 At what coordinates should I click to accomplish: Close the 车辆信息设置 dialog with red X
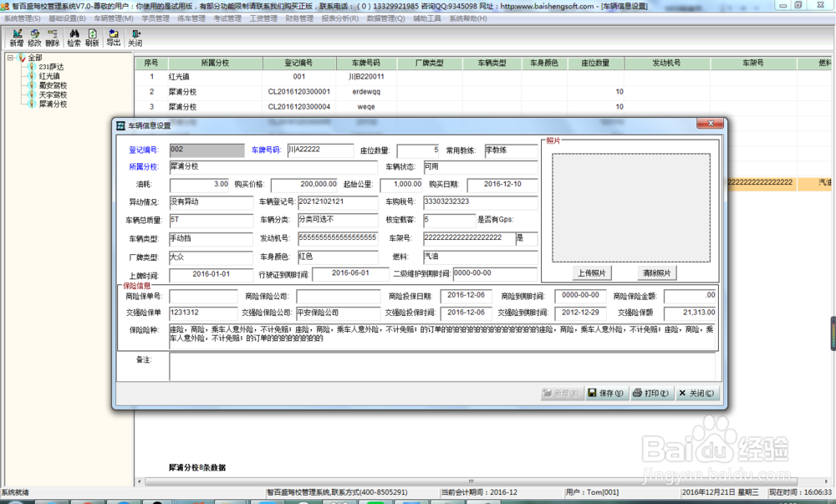click(x=710, y=124)
